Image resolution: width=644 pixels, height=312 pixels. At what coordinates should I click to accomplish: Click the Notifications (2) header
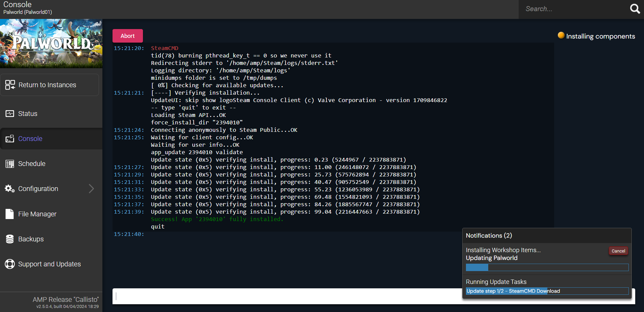click(x=489, y=236)
